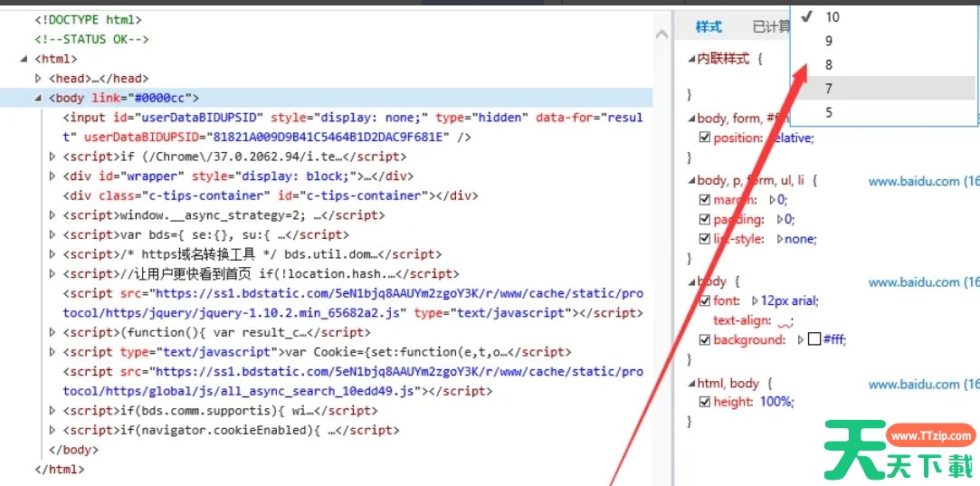The width and height of the screenshot is (980, 486).
Task: Collapse the body link element node
Action: pyautogui.click(x=38, y=99)
